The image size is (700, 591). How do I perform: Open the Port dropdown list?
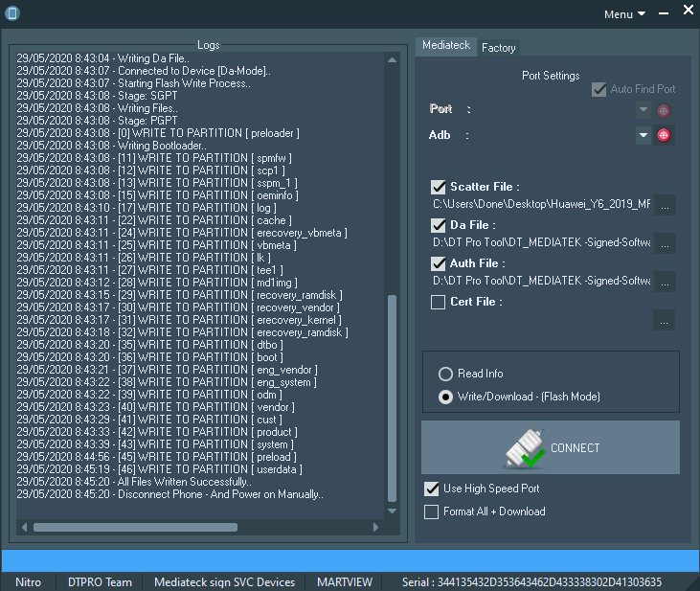pos(644,110)
